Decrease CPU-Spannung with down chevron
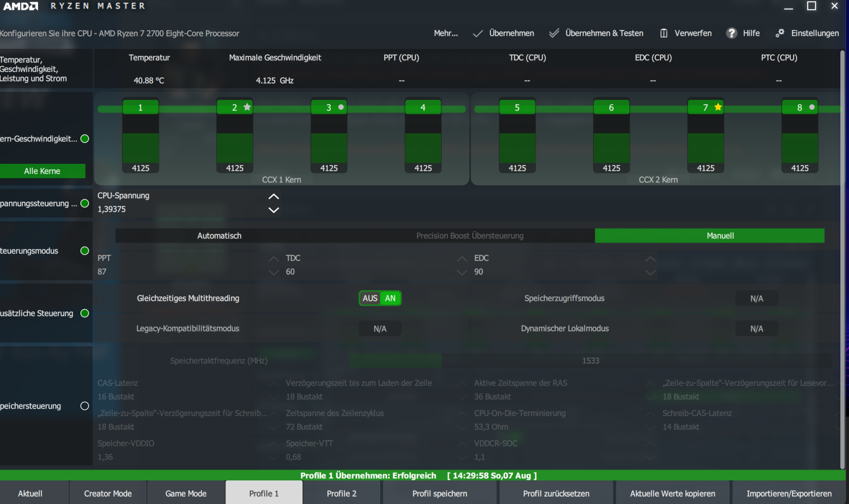The image size is (849, 504). (x=274, y=210)
